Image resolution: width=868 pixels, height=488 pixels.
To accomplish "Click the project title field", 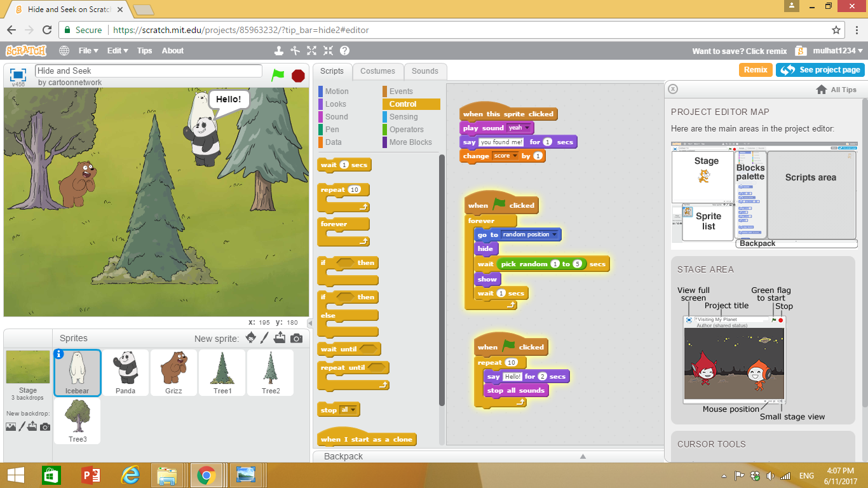I will pos(149,71).
